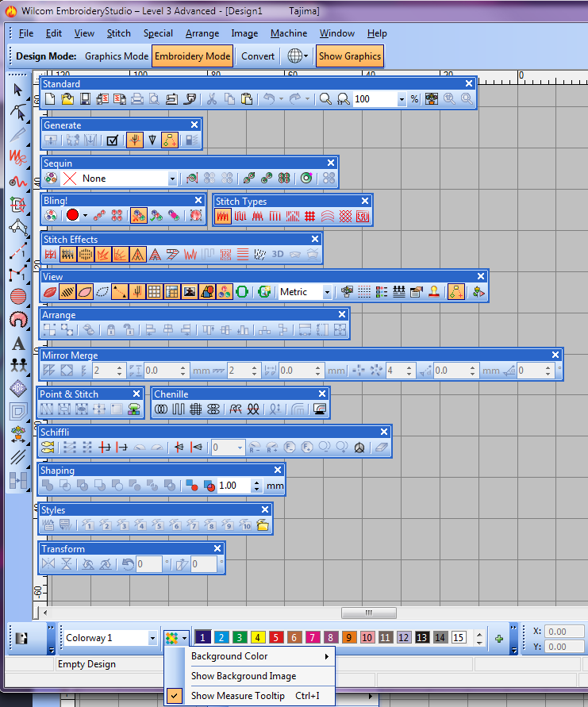Click Mirror Horizontal icon in Transform toolbar

pos(48,563)
